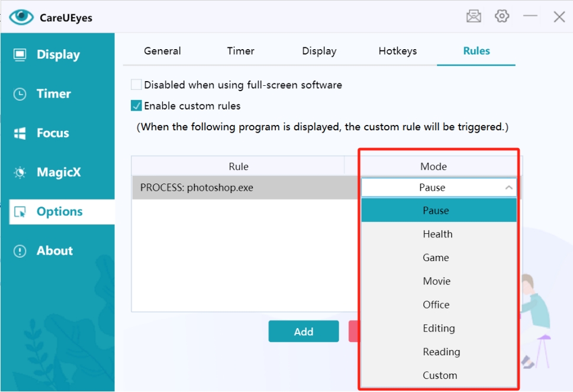
Task: Choose Health from the mode list
Action: pos(438,234)
